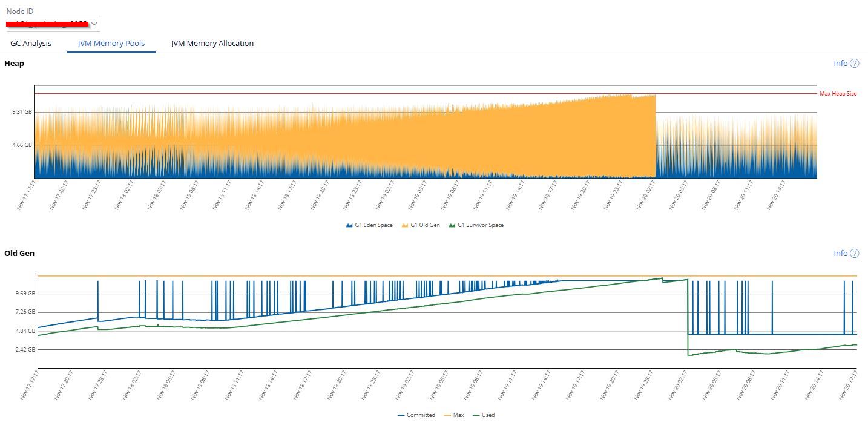
Task: Click the Info link beside the Heap chart
Action: (x=840, y=63)
